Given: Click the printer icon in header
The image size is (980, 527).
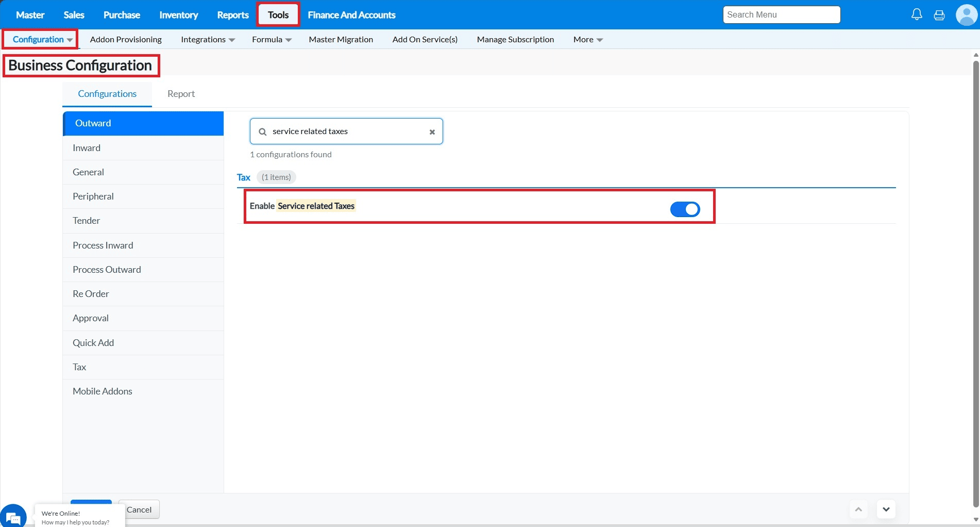Looking at the screenshot, I should [x=939, y=15].
